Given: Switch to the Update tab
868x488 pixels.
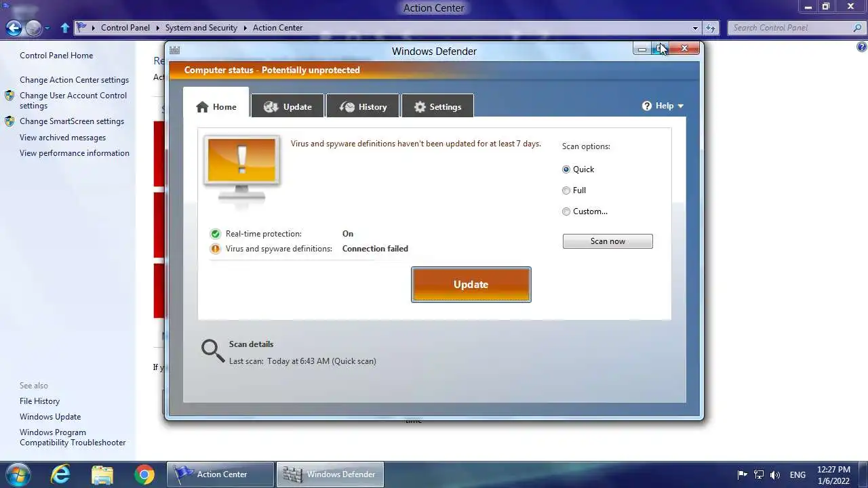Looking at the screenshot, I should point(288,107).
